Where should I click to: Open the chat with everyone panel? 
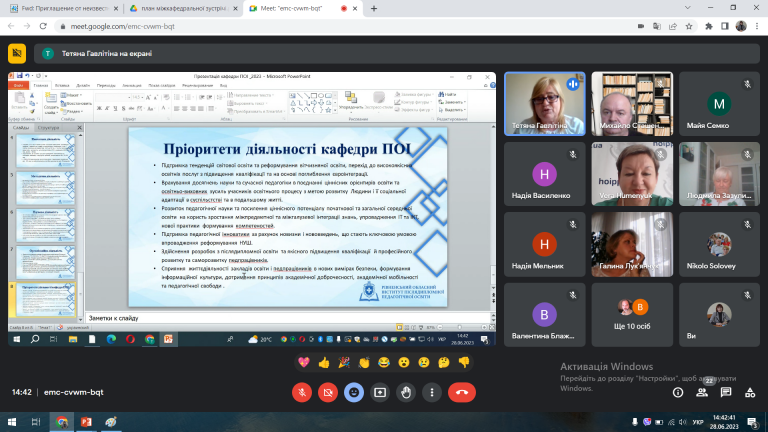coord(726,392)
